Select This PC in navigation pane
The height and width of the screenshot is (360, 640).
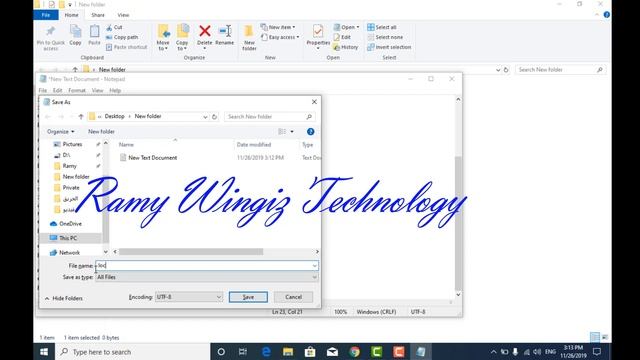68,238
